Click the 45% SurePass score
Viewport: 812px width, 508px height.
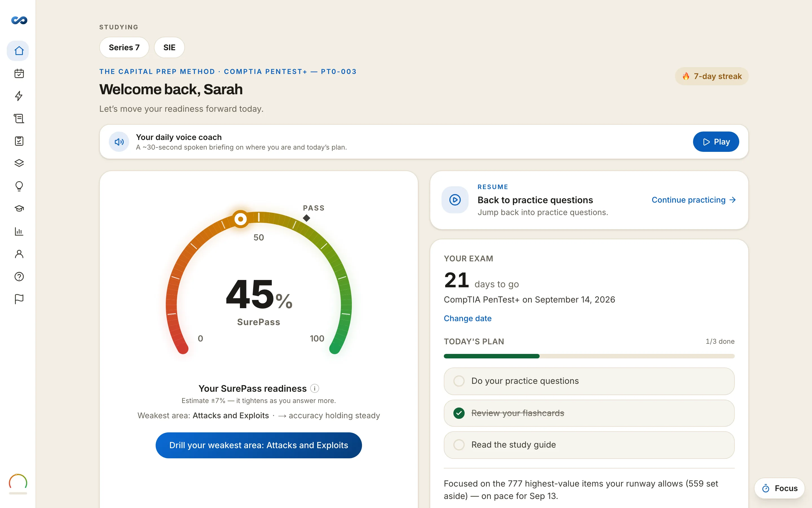(x=259, y=294)
